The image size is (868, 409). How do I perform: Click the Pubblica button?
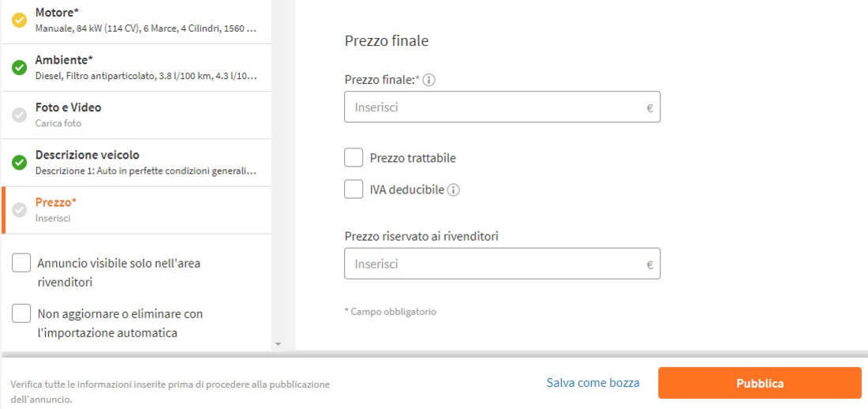[759, 383]
